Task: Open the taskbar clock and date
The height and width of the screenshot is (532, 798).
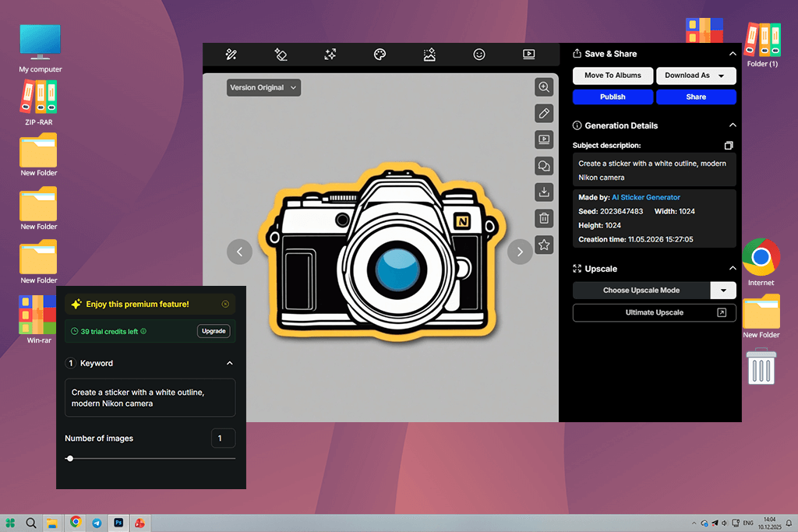Action: (769, 523)
